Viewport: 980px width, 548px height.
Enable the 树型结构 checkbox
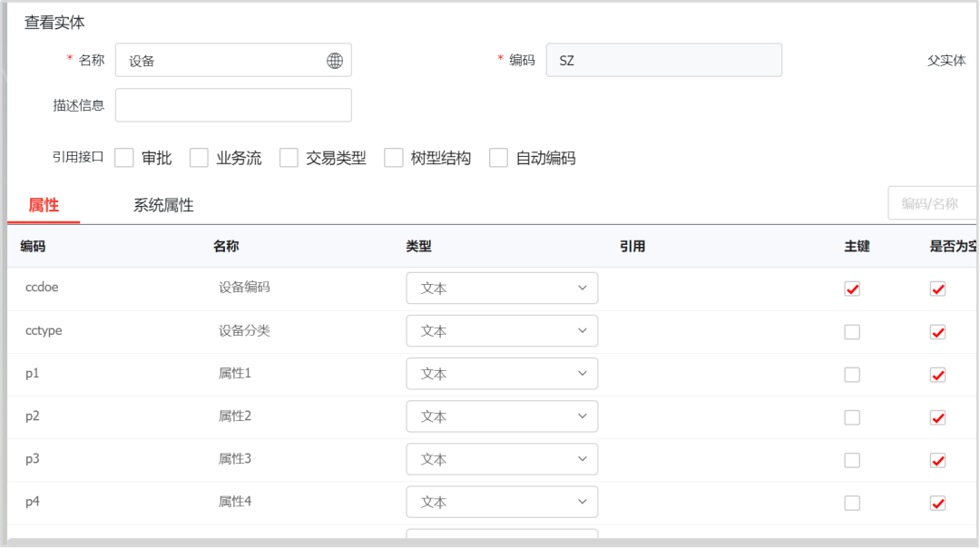click(x=394, y=158)
